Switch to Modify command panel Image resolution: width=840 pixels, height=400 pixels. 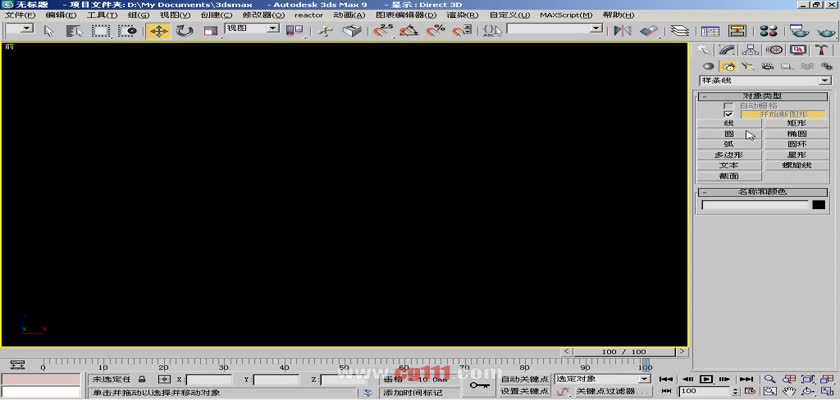[727, 50]
